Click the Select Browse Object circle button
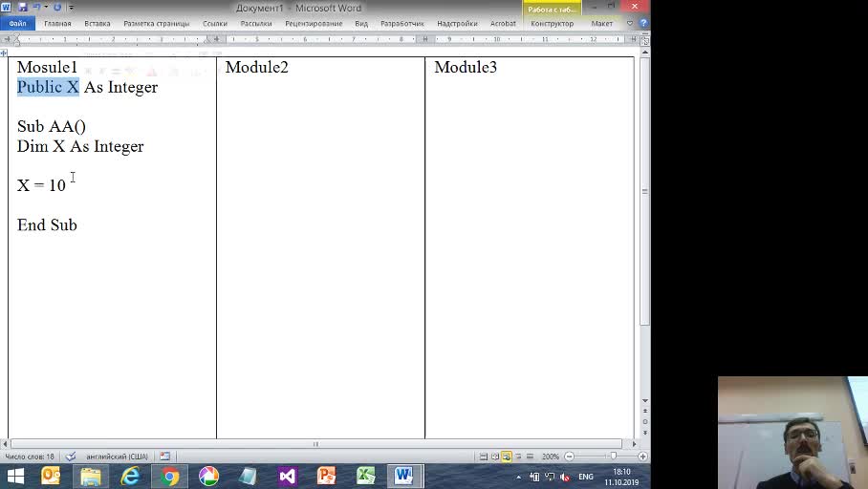 645,421
